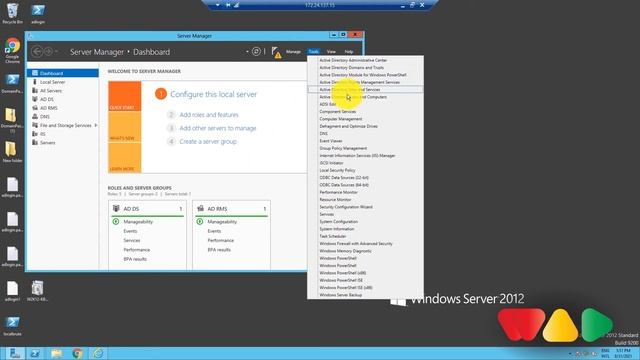Click the green Manageability status icon in AD RMS tile
This screenshot has height=360, width=640.
tap(200, 222)
